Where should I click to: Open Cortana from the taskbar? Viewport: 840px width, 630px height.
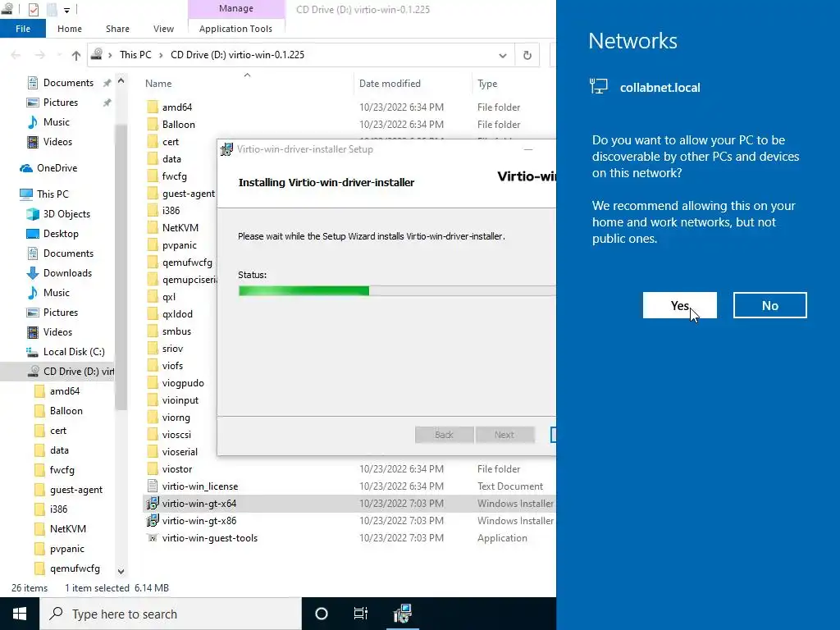point(322,614)
